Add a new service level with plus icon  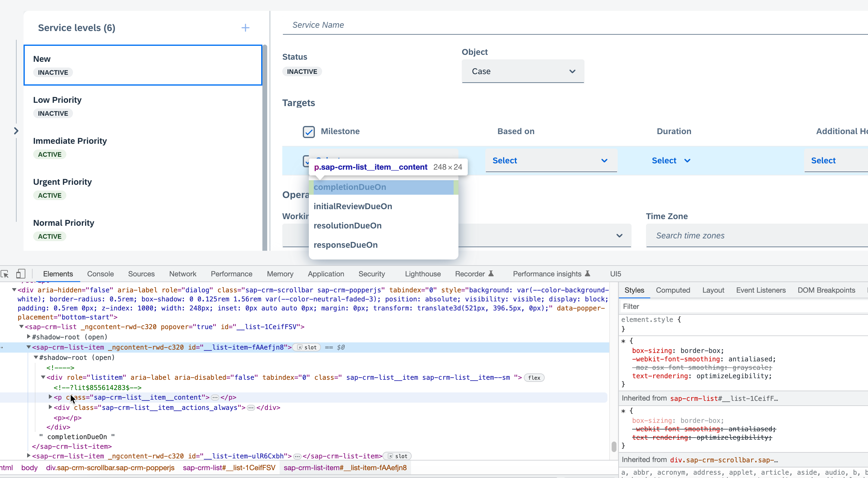[x=245, y=28]
